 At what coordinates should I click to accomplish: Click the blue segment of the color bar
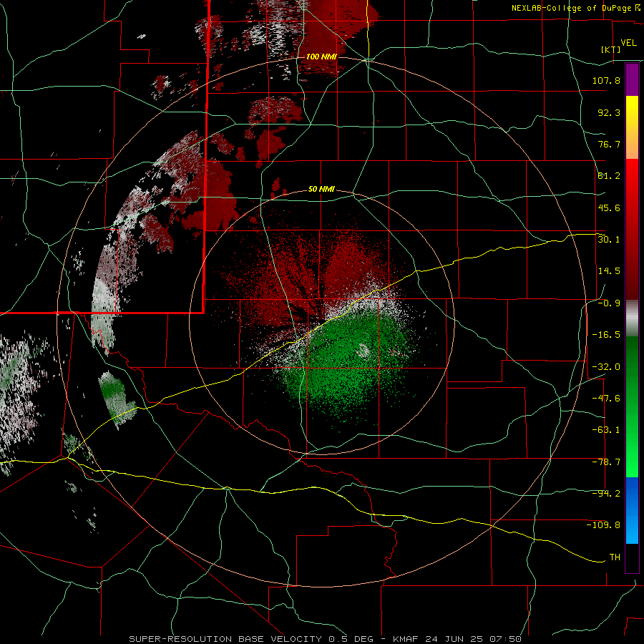[x=632, y=510]
